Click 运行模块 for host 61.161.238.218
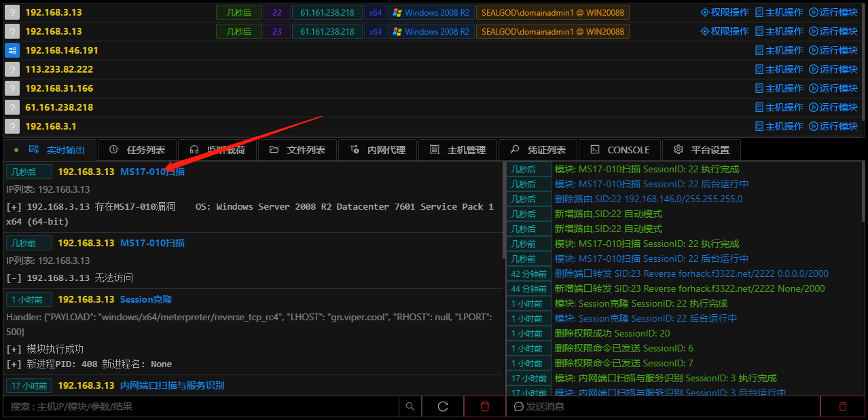The image size is (868, 420). (x=833, y=107)
